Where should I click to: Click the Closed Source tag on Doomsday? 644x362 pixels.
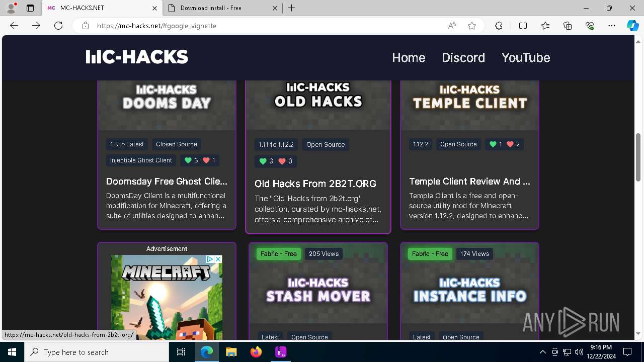[176, 144]
